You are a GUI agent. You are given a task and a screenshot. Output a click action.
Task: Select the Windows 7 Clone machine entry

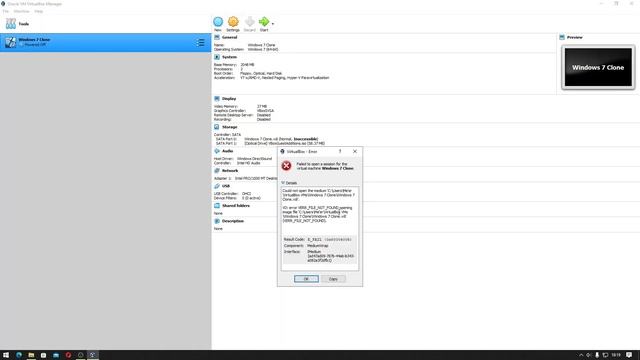point(105,42)
